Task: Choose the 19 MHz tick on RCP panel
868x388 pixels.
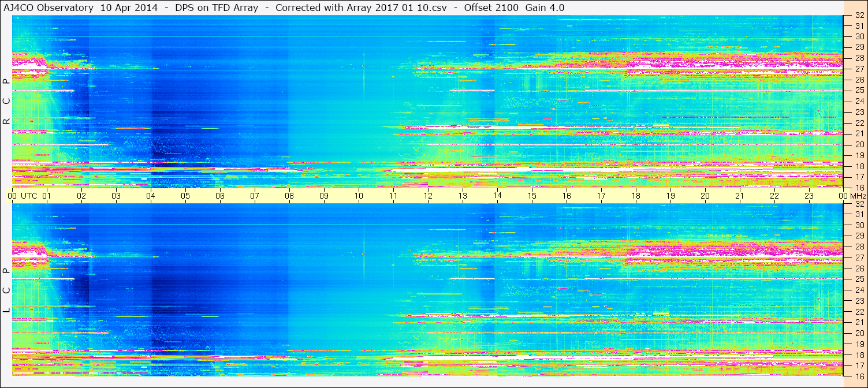Action: pos(859,155)
